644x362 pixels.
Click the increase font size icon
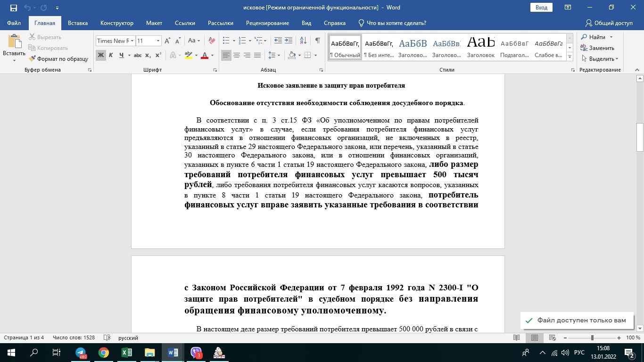[x=167, y=41]
